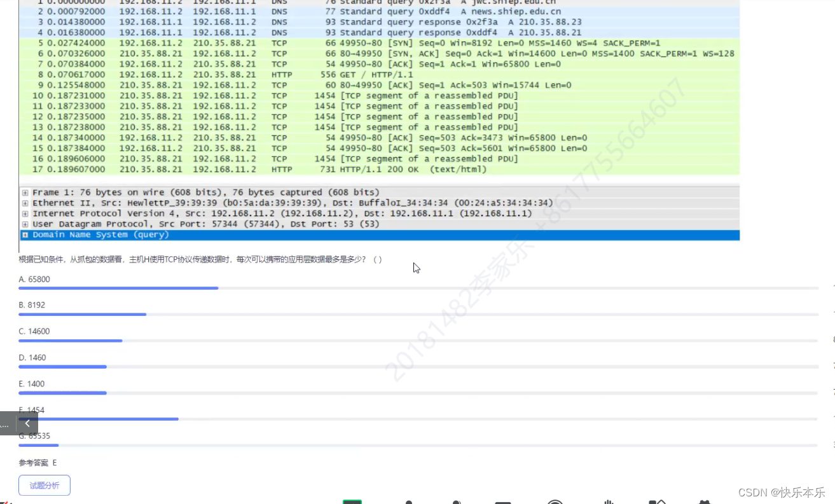
Task: Click the question text about 主机H使用TCP协议
Action: pos(200,259)
